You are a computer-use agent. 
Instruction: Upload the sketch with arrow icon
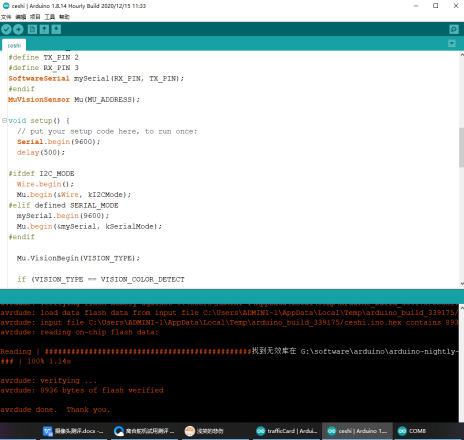click(18, 30)
